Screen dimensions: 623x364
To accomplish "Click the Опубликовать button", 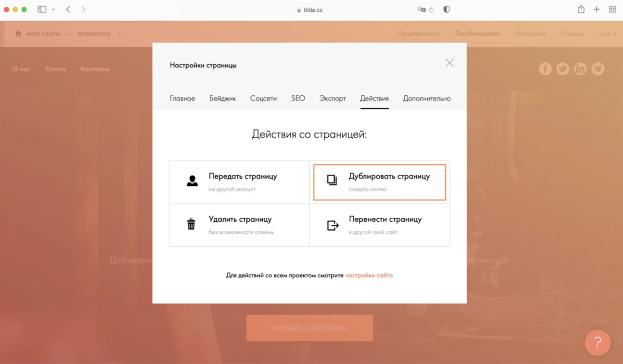I will tap(478, 34).
